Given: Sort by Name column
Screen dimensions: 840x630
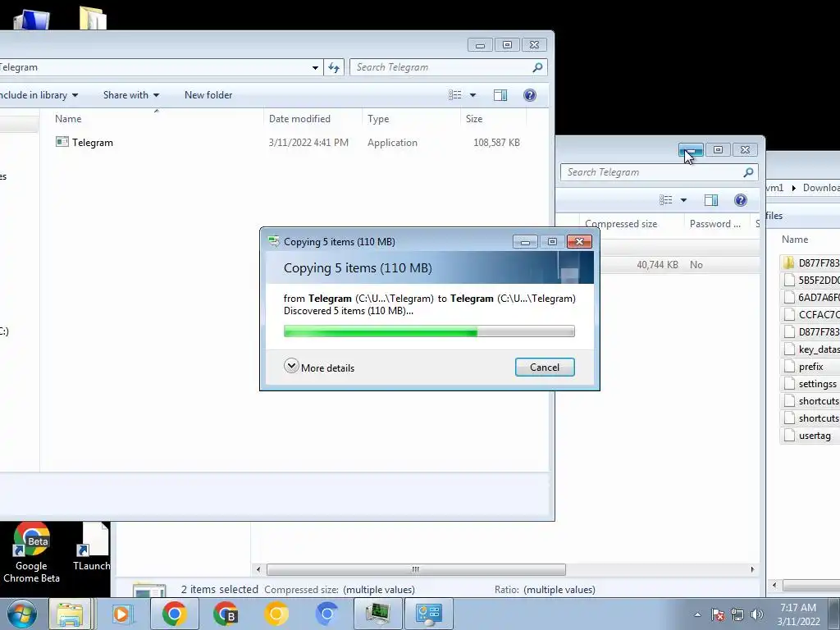Looking at the screenshot, I should 68,119.
